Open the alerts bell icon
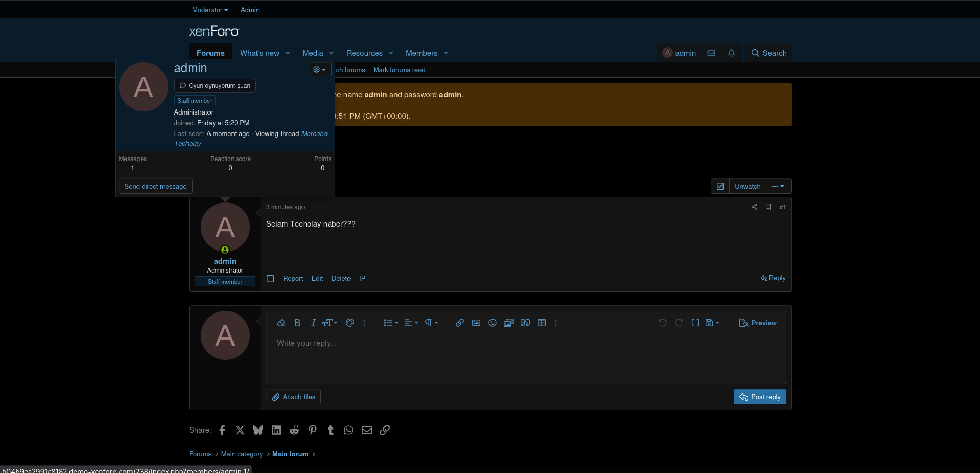The image size is (980, 473). tap(731, 53)
